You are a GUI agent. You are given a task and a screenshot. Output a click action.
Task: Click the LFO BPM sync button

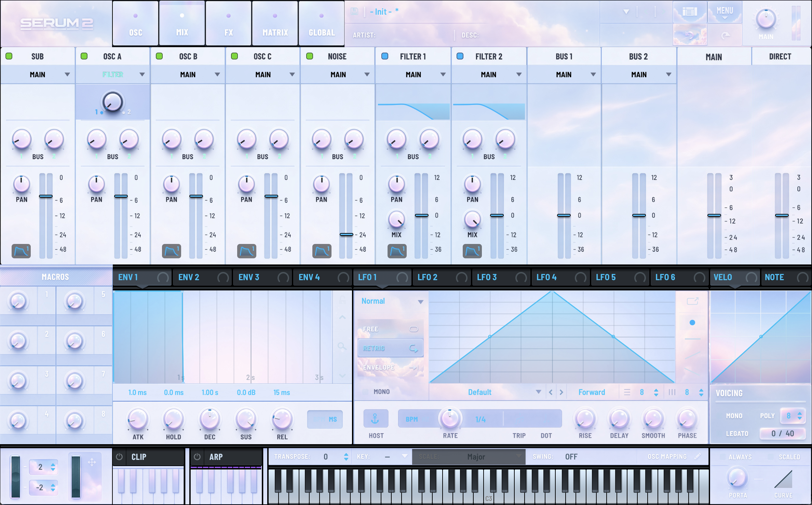412,419
